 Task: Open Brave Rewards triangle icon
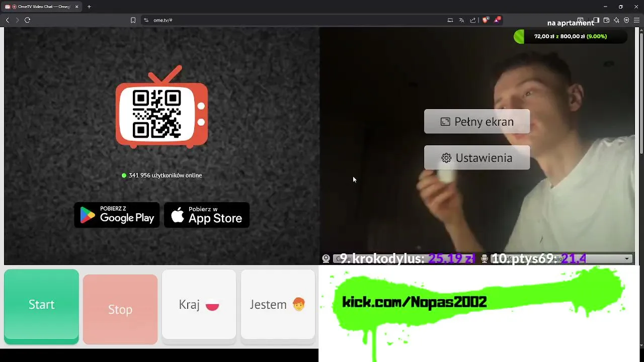click(x=497, y=20)
